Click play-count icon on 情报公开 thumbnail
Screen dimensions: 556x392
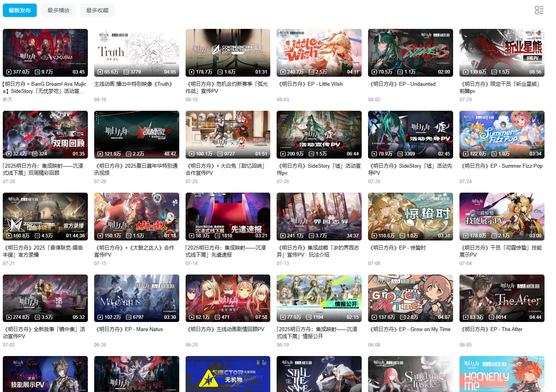click(x=283, y=317)
